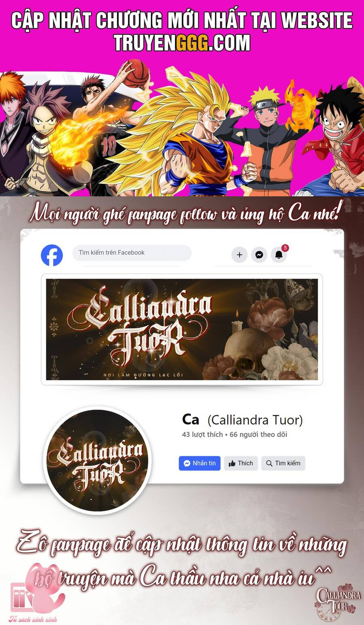This screenshot has height=625, width=364.
Task: Click the 43 lượt thích count
Action: [202, 434]
